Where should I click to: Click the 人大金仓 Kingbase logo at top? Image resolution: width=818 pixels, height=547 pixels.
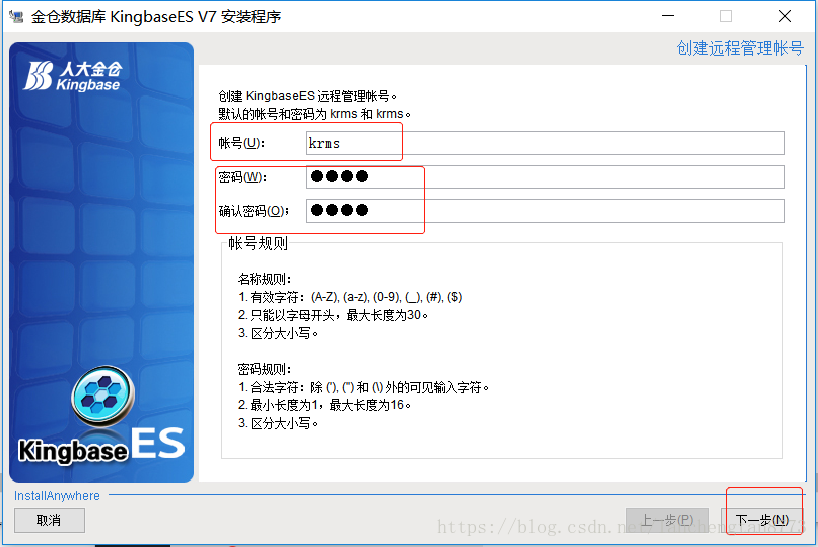(x=73, y=77)
